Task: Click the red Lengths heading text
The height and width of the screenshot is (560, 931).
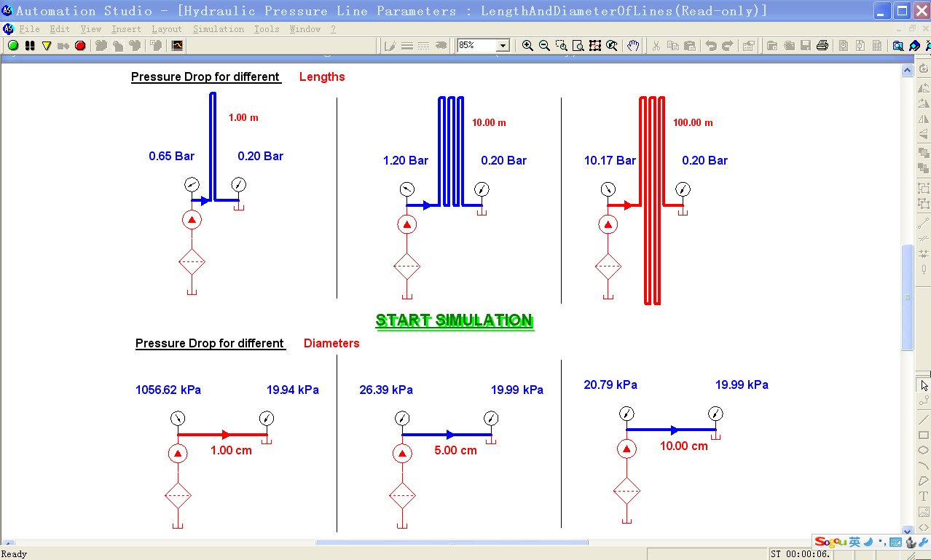Action: pos(322,76)
